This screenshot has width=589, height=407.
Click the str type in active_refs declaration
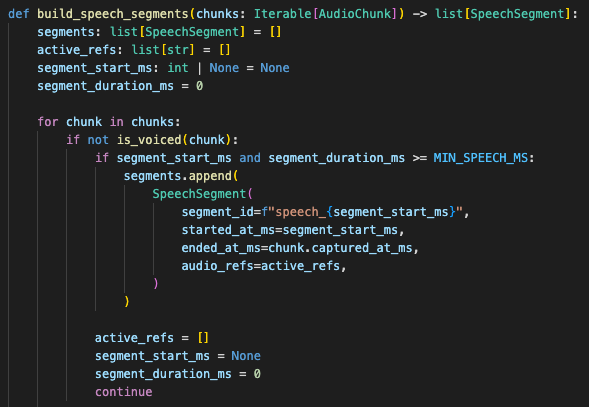click(x=178, y=50)
